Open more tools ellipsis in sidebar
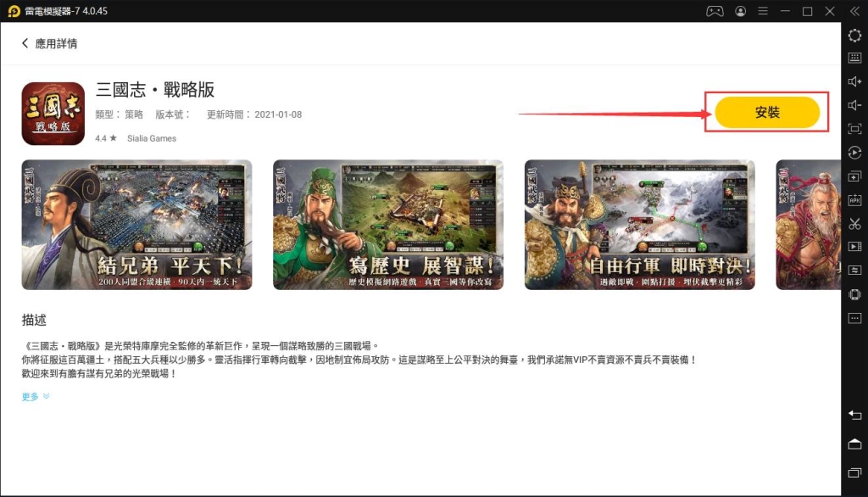The width and height of the screenshot is (868, 497). (854, 318)
